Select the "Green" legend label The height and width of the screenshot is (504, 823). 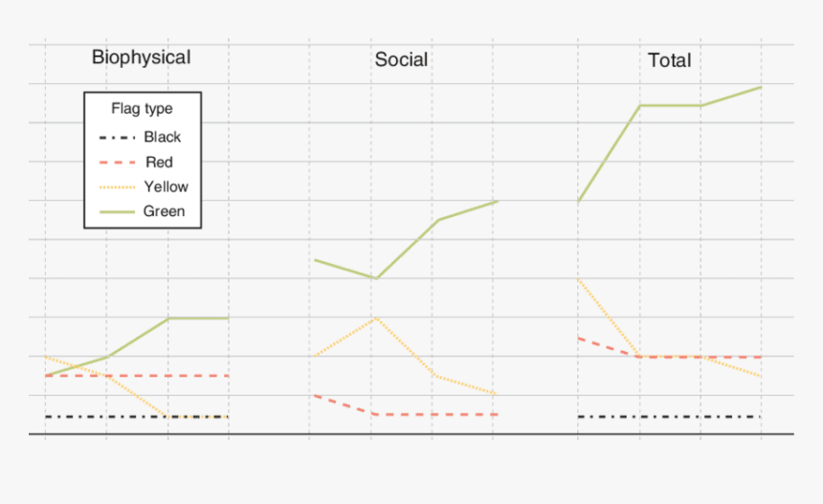click(164, 212)
